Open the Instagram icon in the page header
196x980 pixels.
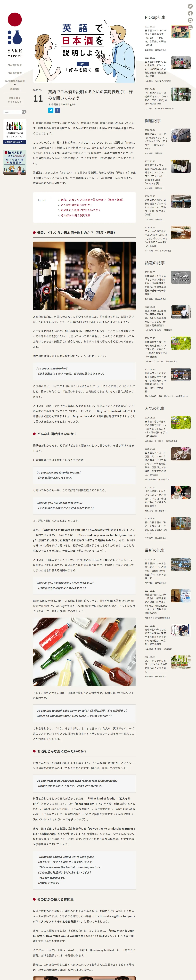click(190, 20)
